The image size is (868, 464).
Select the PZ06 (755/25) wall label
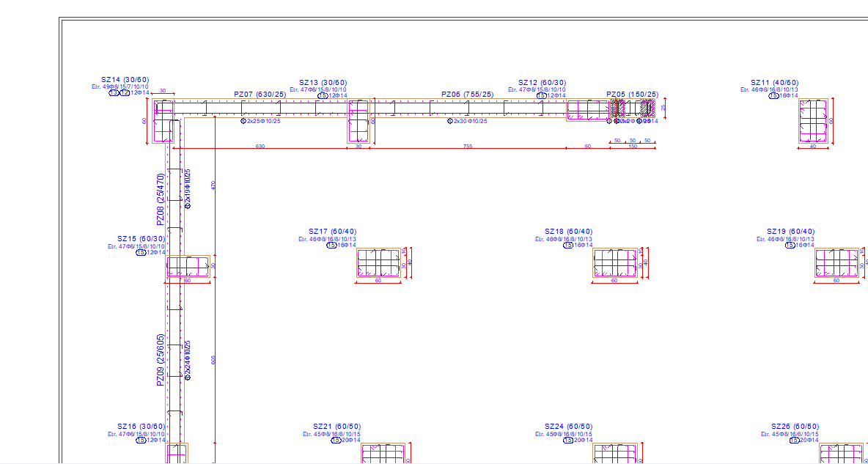467,95
